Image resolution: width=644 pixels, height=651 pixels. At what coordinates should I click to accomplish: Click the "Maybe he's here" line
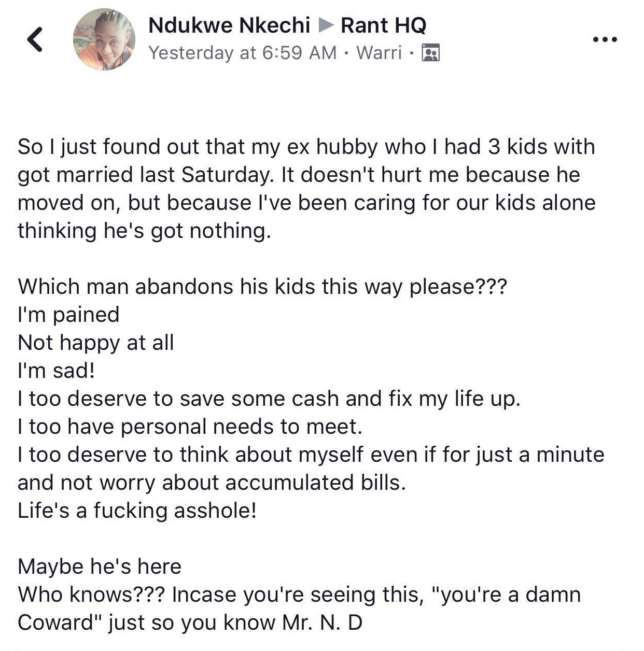[100, 567]
